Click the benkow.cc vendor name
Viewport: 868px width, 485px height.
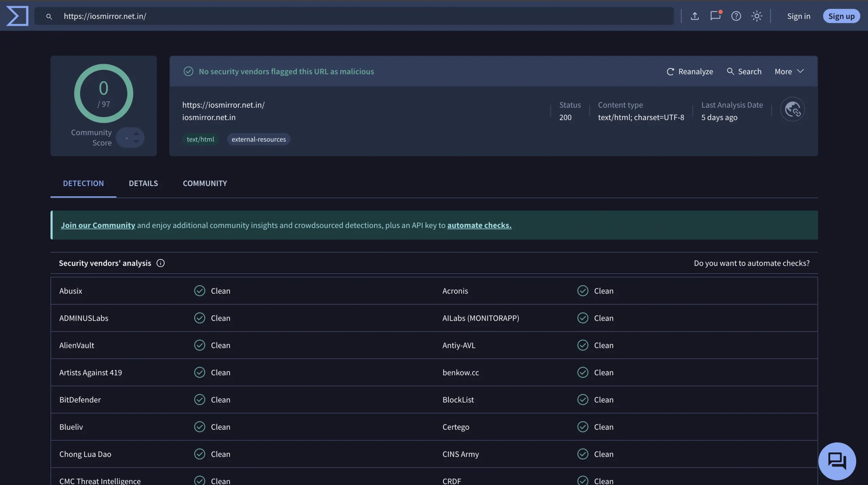pos(460,372)
